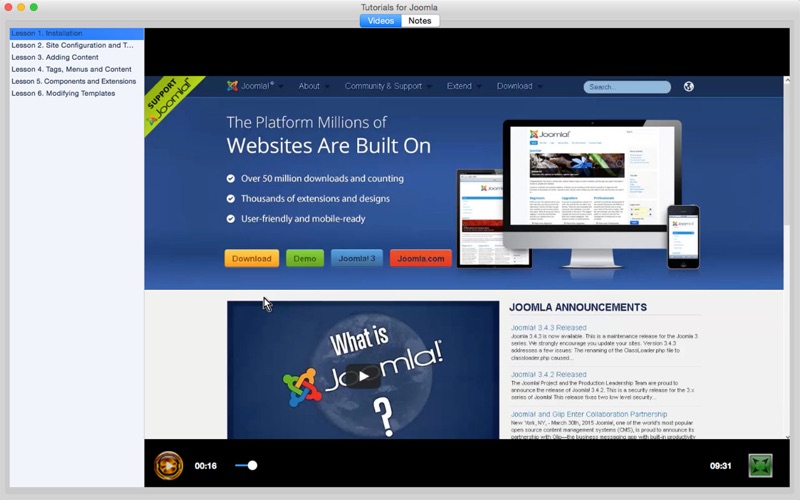Click the red Joomla.com button
Screen dimensions: 800x500
(420, 259)
